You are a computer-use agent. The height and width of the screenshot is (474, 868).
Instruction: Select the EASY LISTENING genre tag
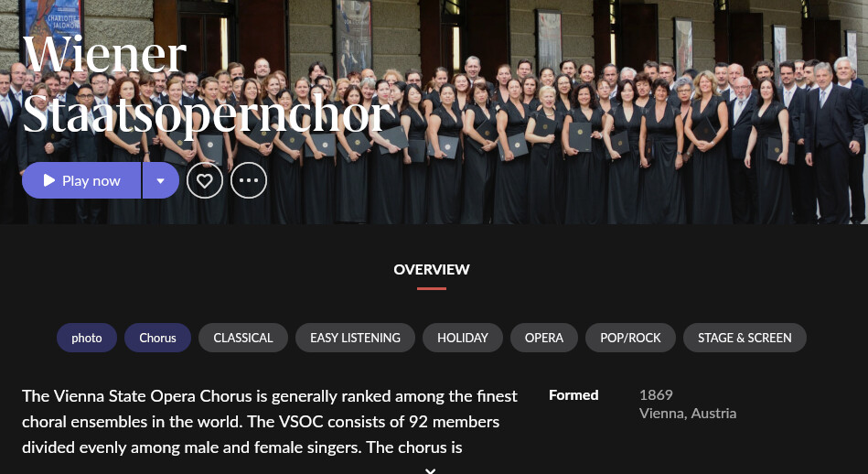pos(355,338)
